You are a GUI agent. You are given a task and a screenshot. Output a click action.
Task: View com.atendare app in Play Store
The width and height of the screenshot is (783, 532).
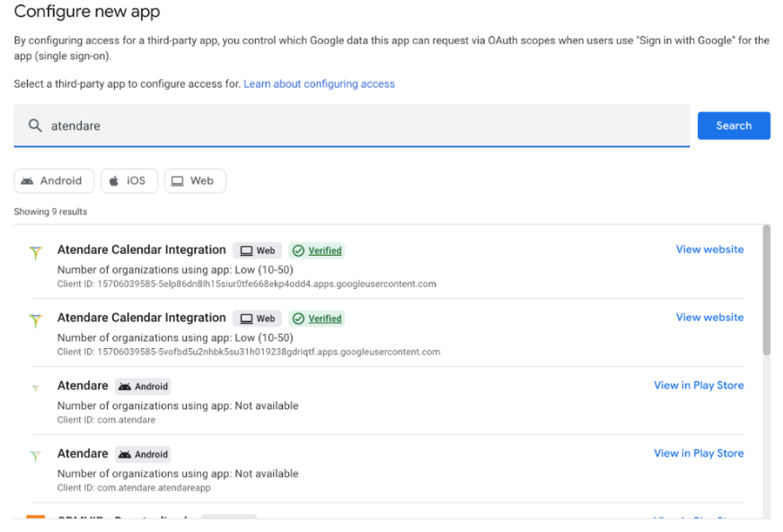pyautogui.click(x=699, y=386)
